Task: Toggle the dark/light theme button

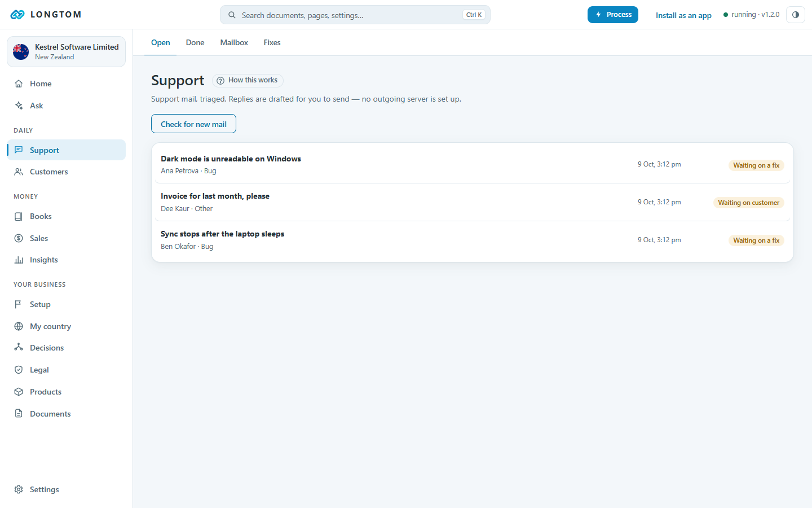Action: click(796, 15)
